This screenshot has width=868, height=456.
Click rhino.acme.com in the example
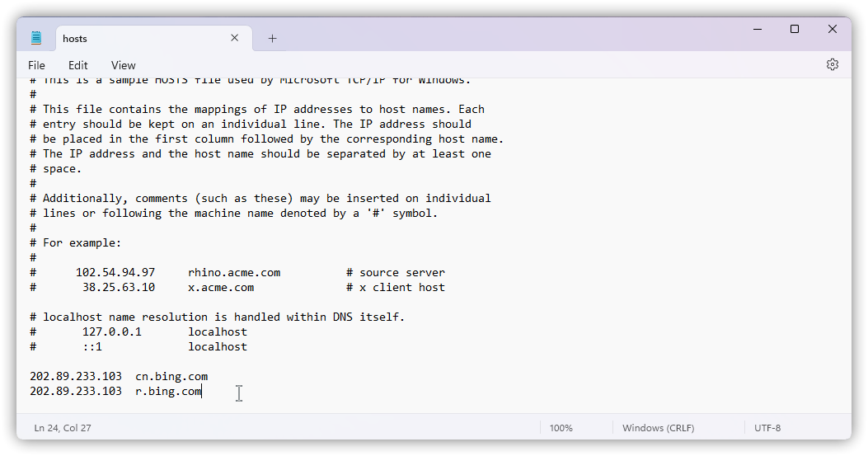pyautogui.click(x=234, y=273)
